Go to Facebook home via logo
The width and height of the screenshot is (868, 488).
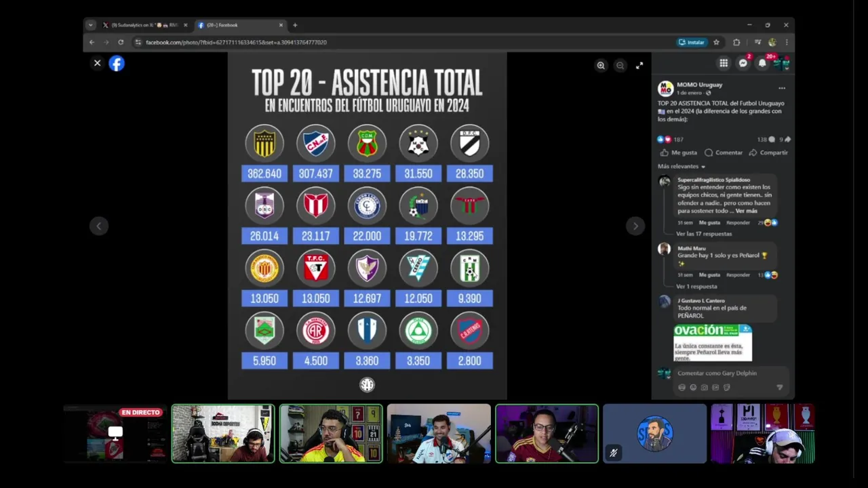pos(117,64)
